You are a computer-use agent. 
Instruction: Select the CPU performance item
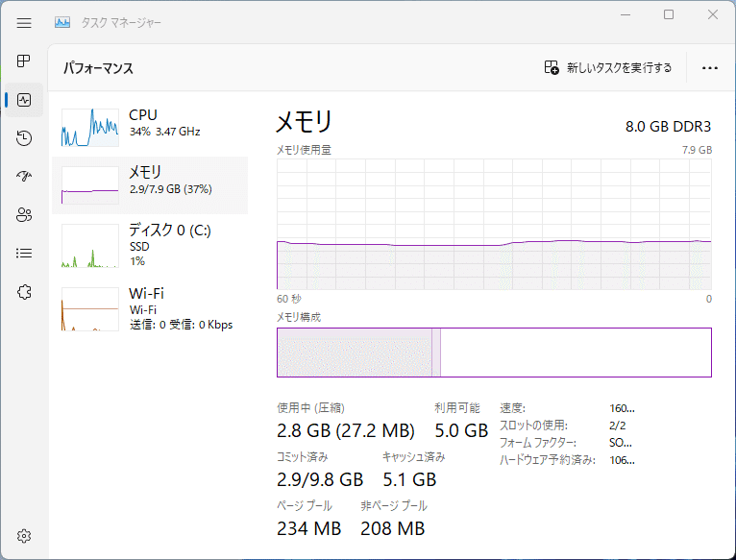pyautogui.click(x=150, y=128)
